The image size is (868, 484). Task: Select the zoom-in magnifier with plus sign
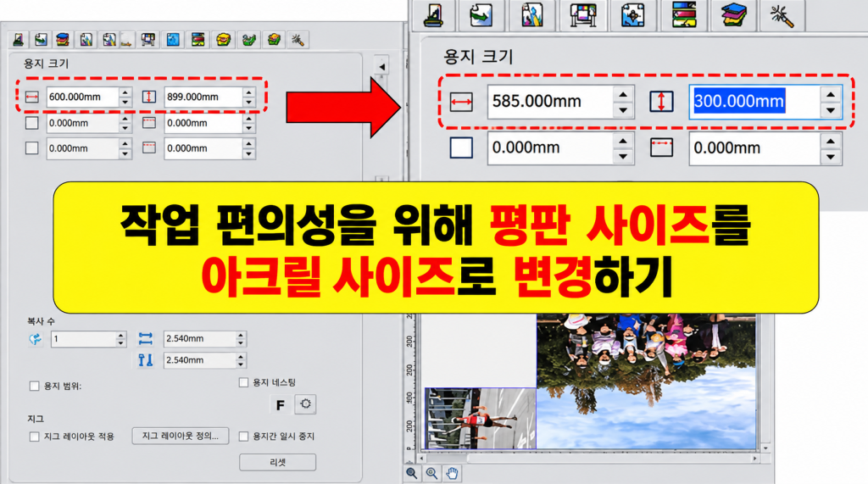[431, 473]
